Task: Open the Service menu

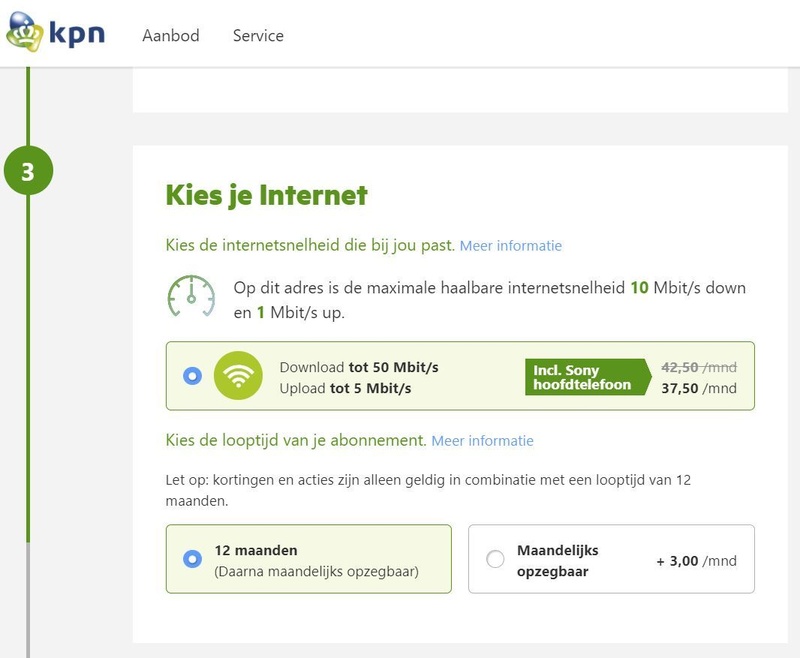Action: (258, 36)
